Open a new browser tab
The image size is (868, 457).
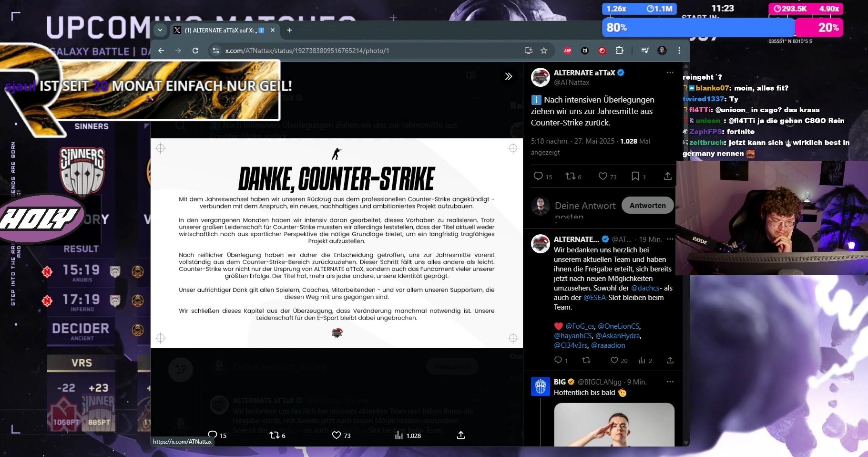(289, 30)
